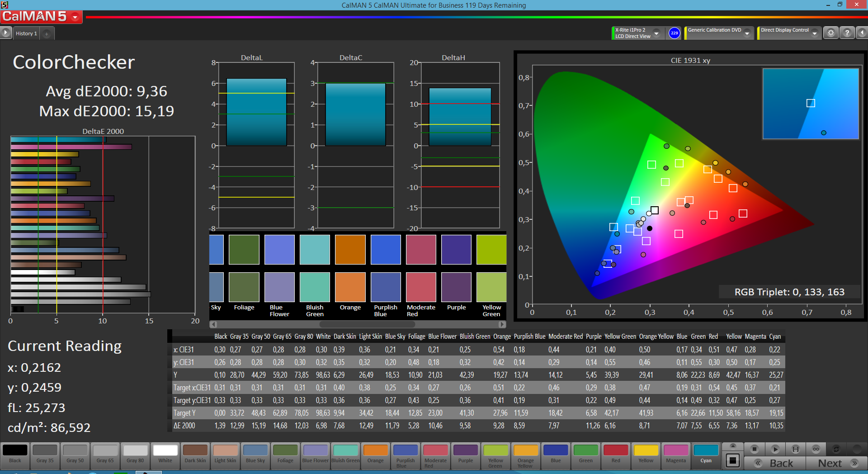The image size is (868, 474).
Task: Click the Back button
Action: pos(775,463)
